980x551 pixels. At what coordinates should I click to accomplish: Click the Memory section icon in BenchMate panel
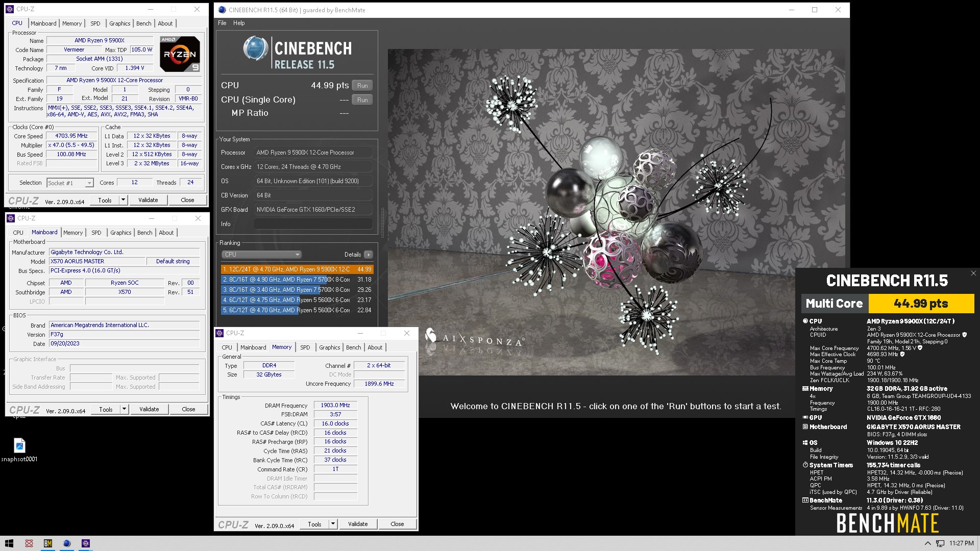click(x=805, y=389)
